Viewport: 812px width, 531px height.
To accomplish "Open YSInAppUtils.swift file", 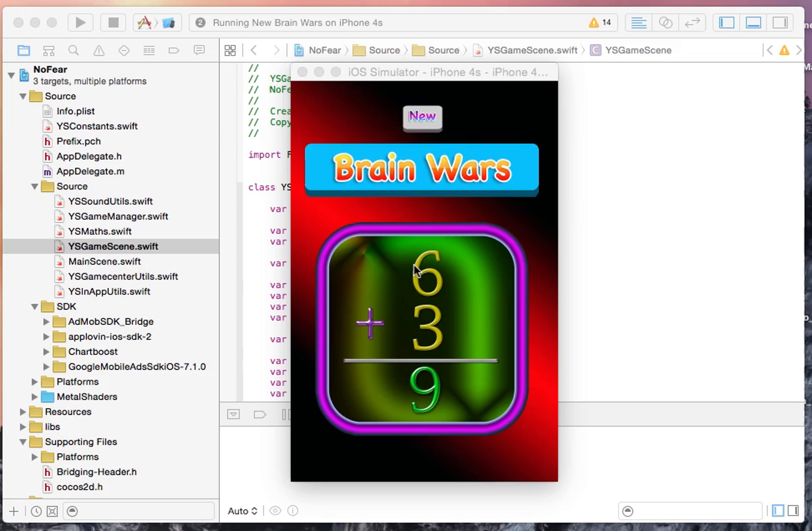I will [109, 291].
